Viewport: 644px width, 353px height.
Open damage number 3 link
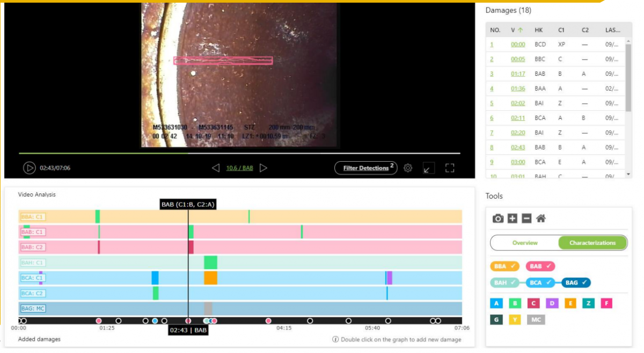pyautogui.click(x=492, y=74)
